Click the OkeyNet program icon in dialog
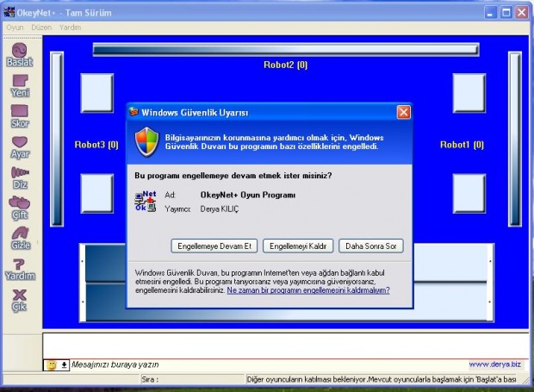Image resolution: width=534 pixels, height=392 pixels. 146,202
